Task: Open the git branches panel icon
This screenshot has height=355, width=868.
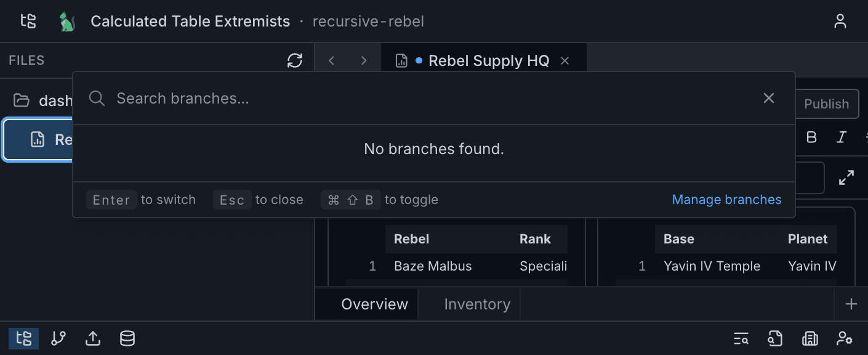Action: coord(58,338)
